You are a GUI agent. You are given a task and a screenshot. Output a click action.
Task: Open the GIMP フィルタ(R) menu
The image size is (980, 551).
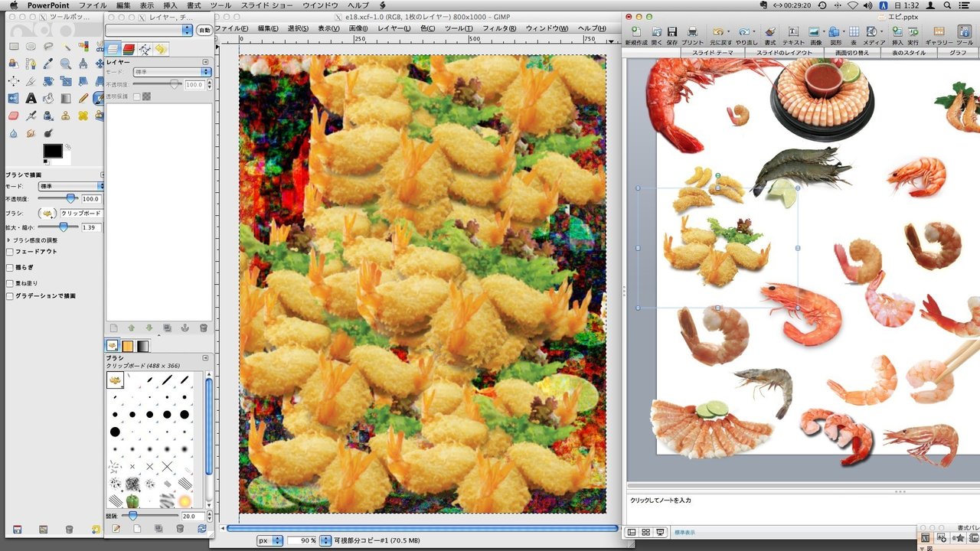pyautogui.click(x=499, y=28)
